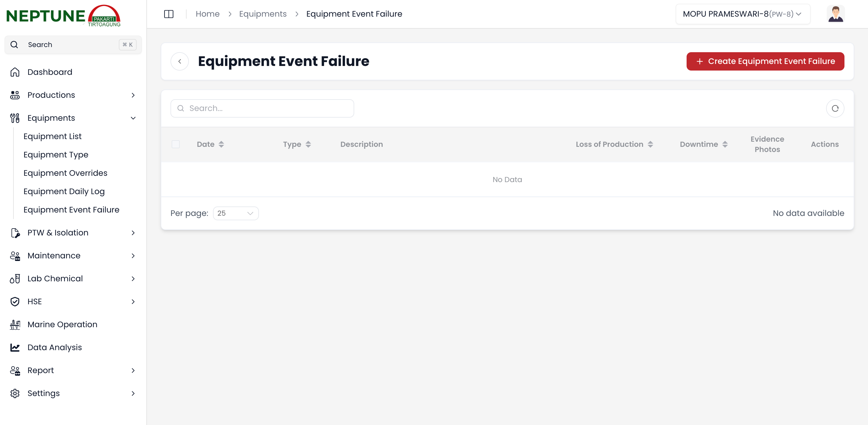Open the MOPU PRAMESWARI-8 site dropdown
The image size is (868, 425).
pyautogui.click(x=742, y=14)
